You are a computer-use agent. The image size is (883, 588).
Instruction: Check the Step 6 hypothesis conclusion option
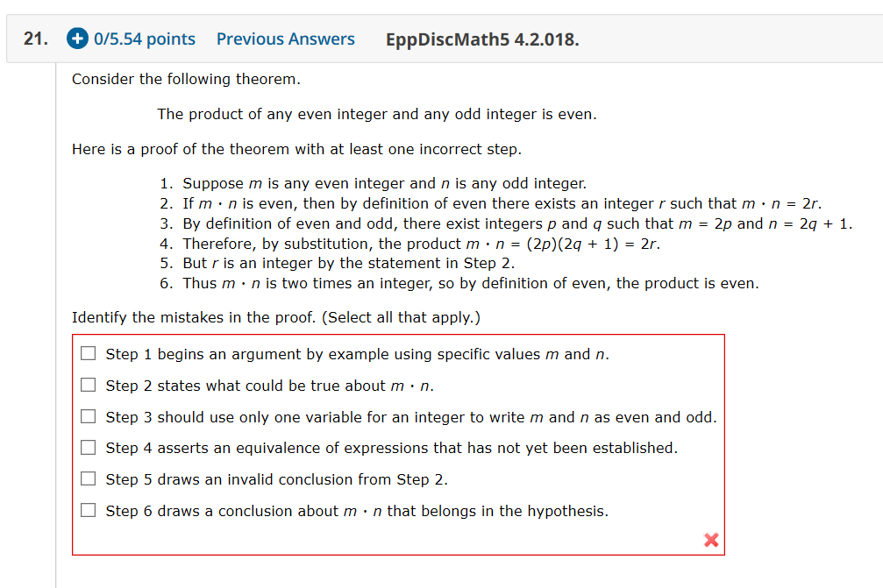pos(88,509)
